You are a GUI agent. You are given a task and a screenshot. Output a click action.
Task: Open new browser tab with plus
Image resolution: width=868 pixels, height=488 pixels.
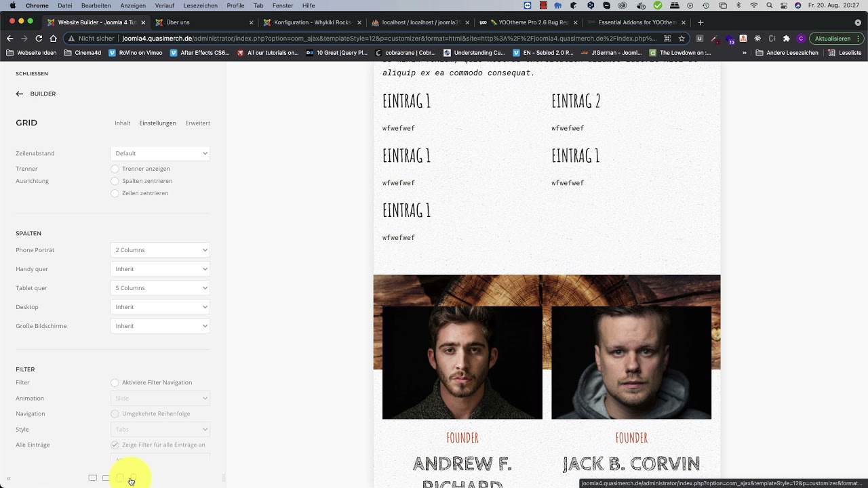coord(701,22)
